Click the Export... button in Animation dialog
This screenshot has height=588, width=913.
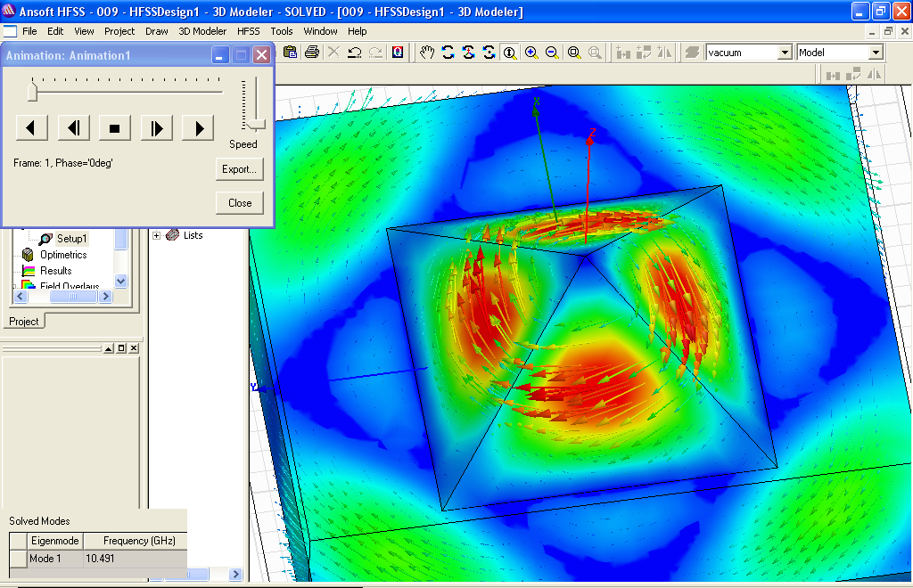[239, 169]
